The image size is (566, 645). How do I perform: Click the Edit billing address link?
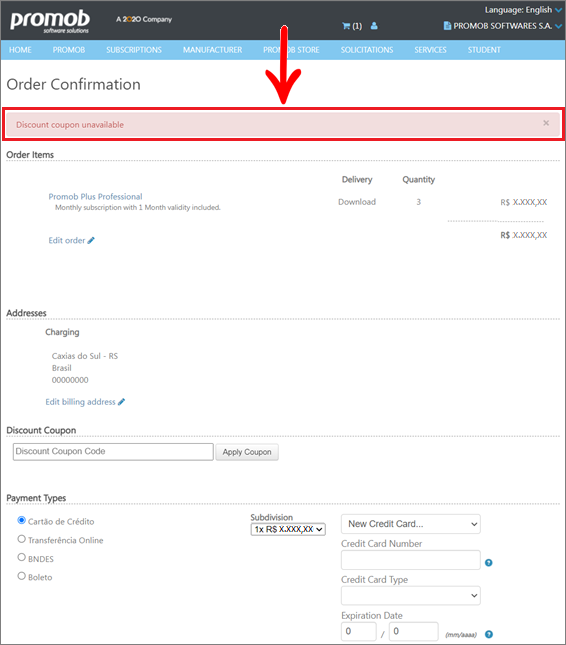click(x=80, y=402)
